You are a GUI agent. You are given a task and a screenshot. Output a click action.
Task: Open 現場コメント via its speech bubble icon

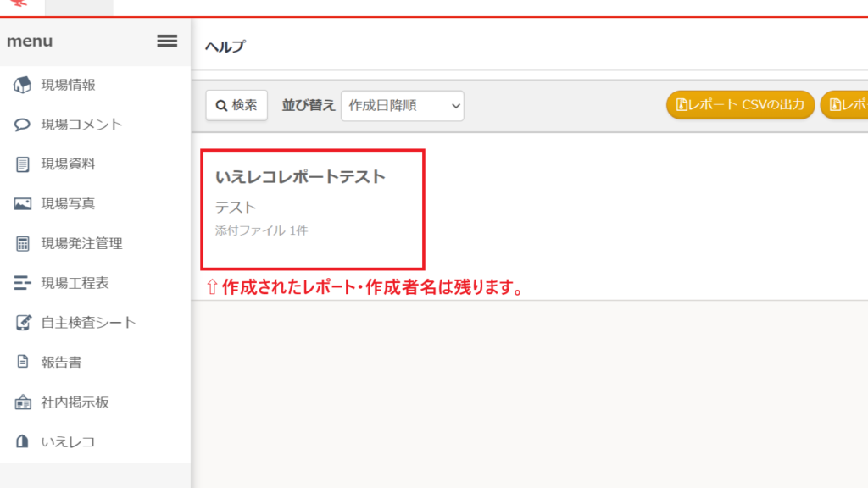(x=23, y=125)
